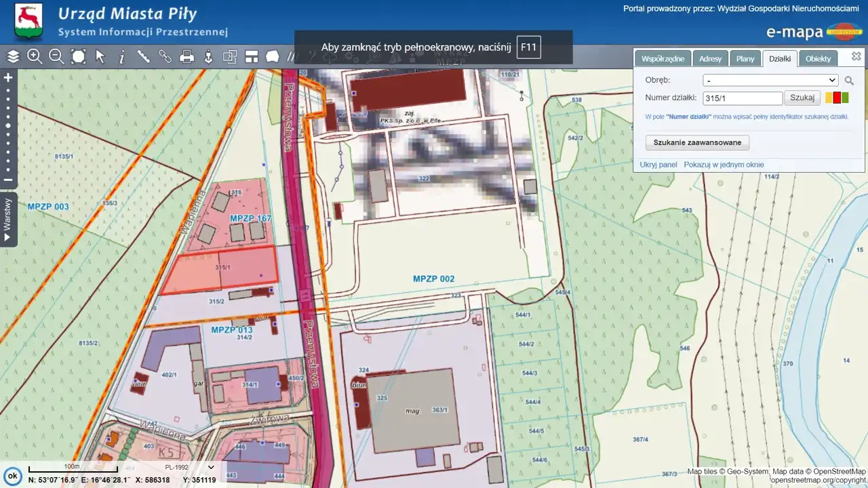Screen dimensions: 868x488
Task: Select the red highlight color swatch
Action: 837,98
